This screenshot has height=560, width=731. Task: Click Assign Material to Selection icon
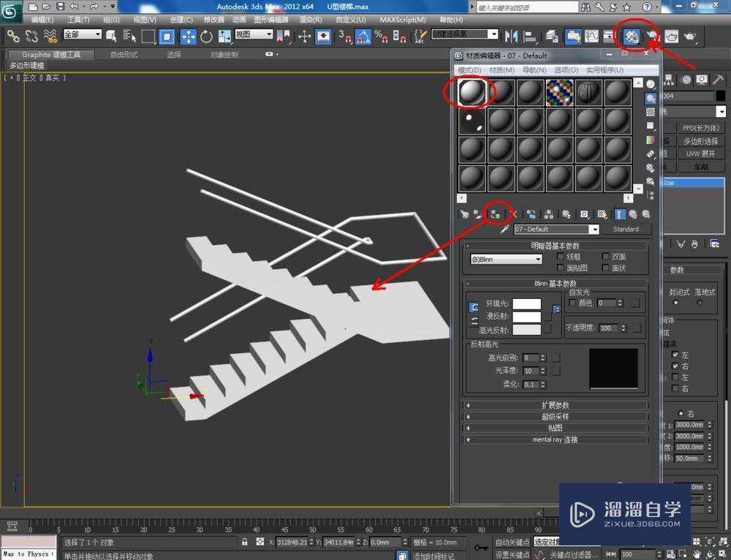pos(496,214)
